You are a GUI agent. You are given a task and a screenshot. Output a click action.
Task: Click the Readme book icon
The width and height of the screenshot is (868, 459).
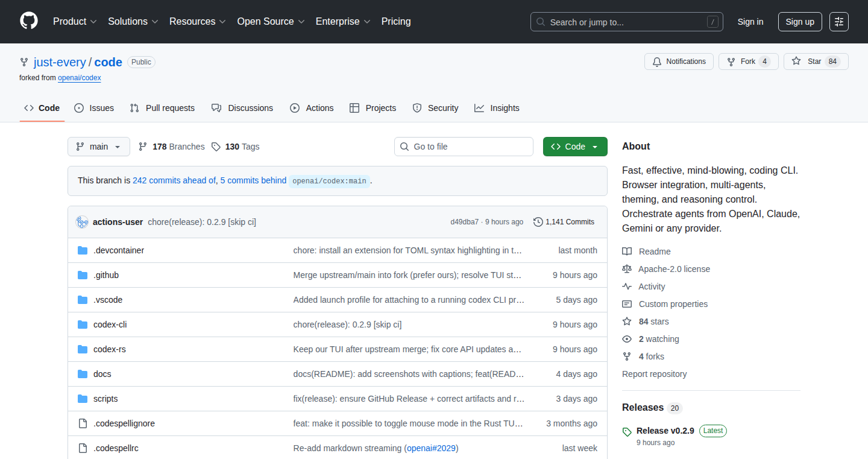point(627,252)
